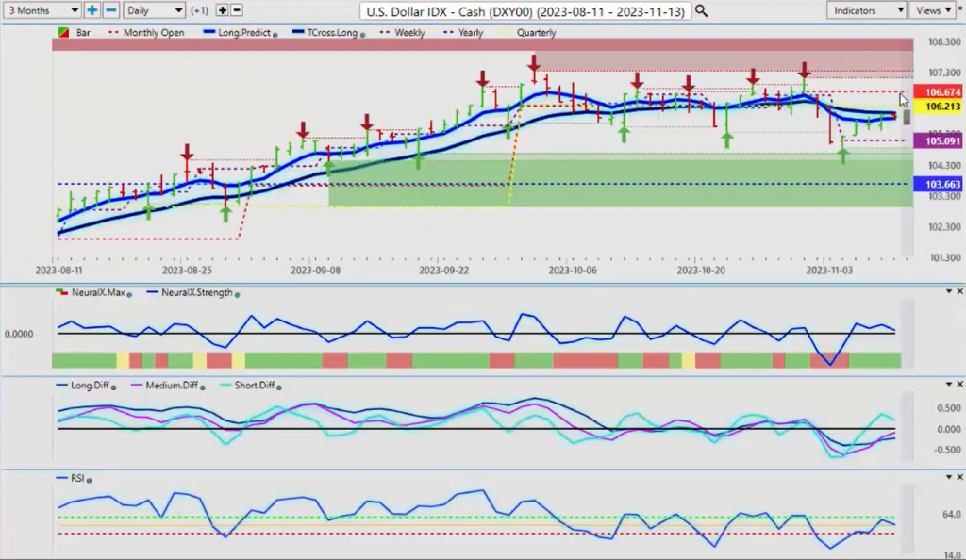Click the Quarterly legend entry
The height and width of the screenshot is (560, 966).
pyautogui.click(x=529, y=33)
